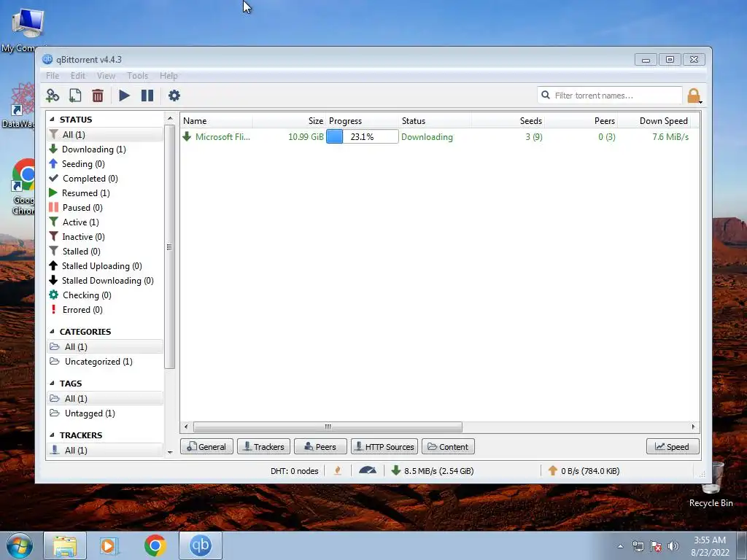Click the 8.5 MiB/s download speed status
This screenshot has height=560, width=747.
(x=433, y=471)
